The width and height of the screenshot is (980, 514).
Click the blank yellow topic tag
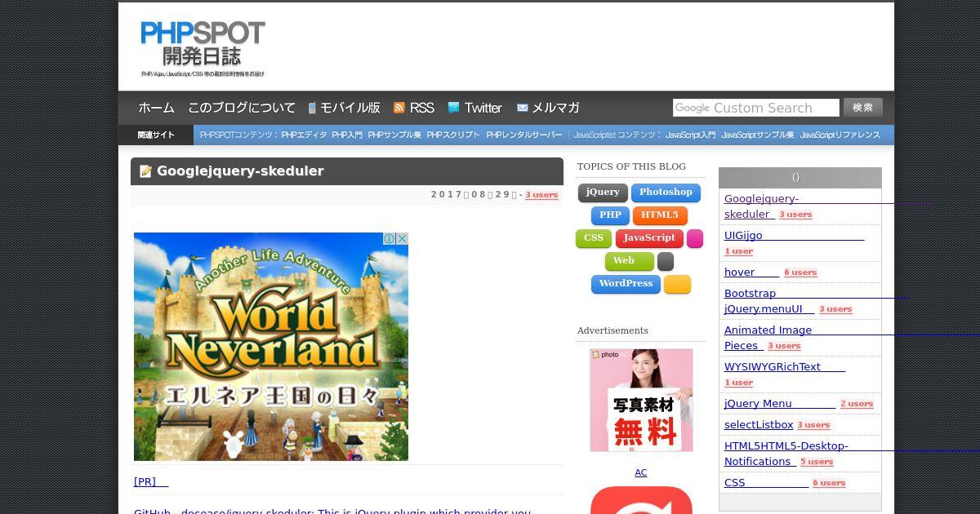[x=677, y=284]
